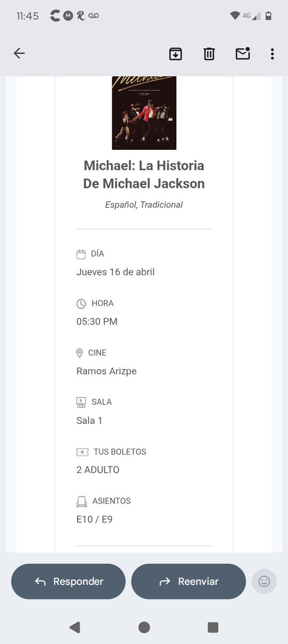Tap the screen icon beside SALA
Viewport: 288px width, 644px height.
point(81,402)
